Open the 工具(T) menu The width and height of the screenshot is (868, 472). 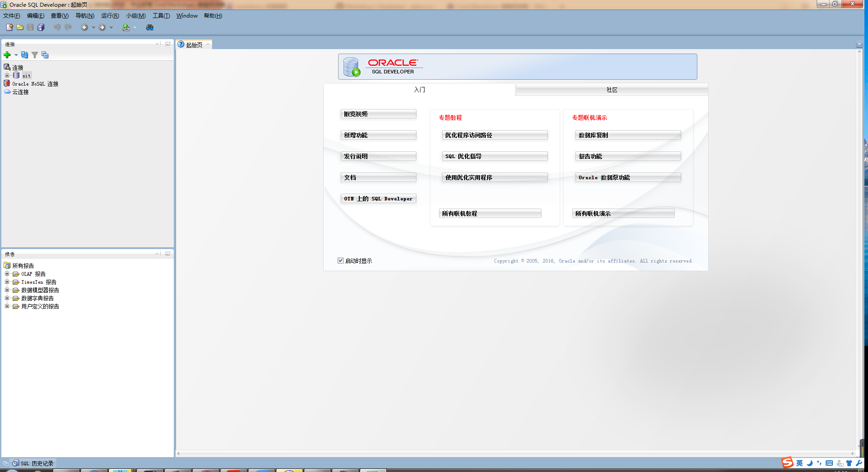pos(161,16)
